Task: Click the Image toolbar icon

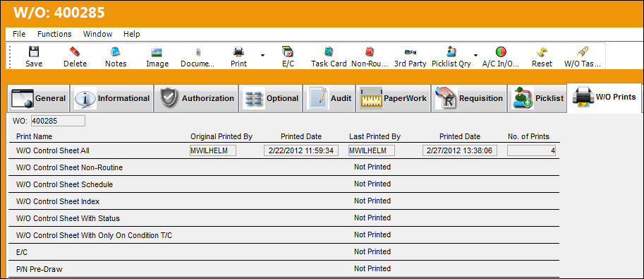Action: tap(157, 52)
